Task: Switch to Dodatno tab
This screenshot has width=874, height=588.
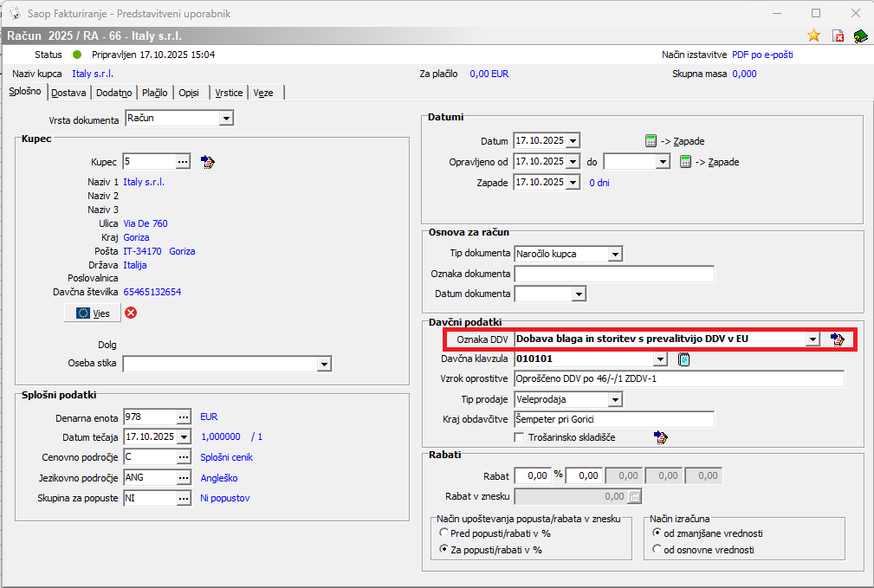Action: click(x=113, y=93)
